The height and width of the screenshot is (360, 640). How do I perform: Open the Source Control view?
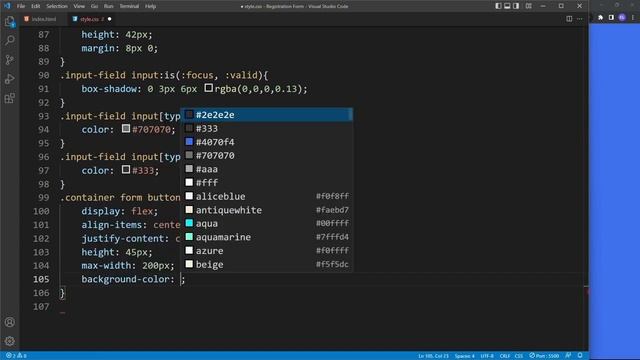pyautogui.click(x=9, y=60)
